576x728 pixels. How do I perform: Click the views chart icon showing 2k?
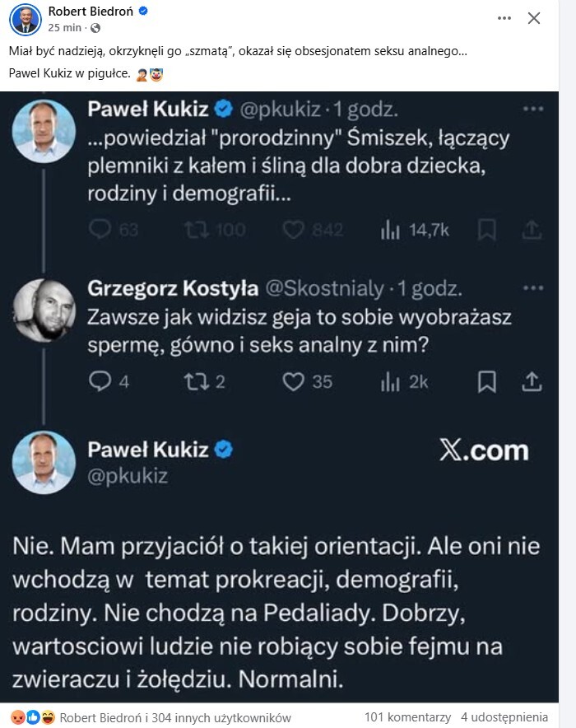click(x=389, y=381)
